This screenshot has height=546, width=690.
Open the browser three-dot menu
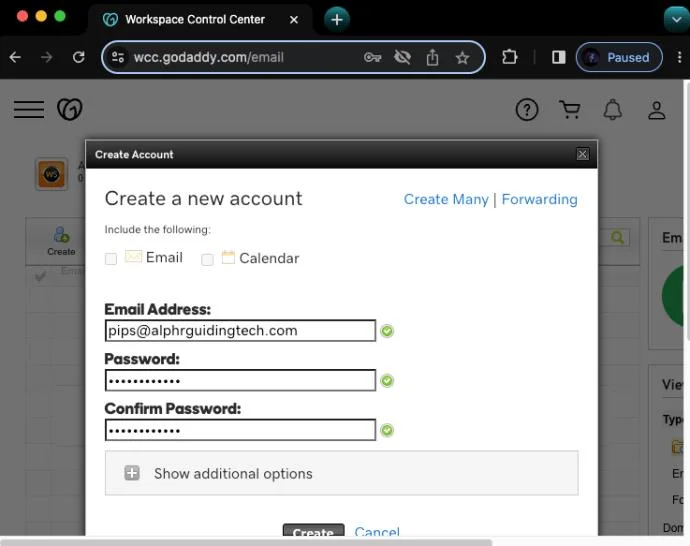point(679,57)
